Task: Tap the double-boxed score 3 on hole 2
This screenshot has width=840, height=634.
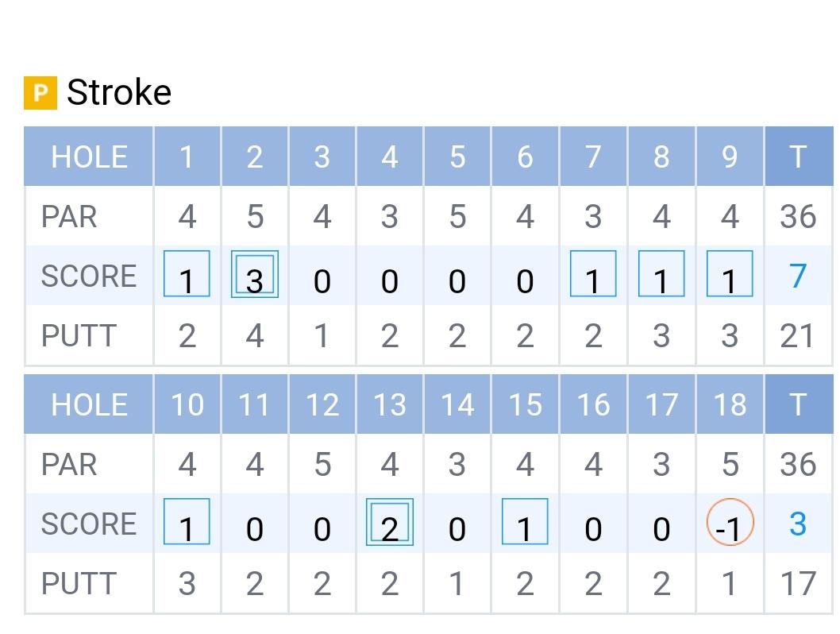Action: tap(254, 275)
